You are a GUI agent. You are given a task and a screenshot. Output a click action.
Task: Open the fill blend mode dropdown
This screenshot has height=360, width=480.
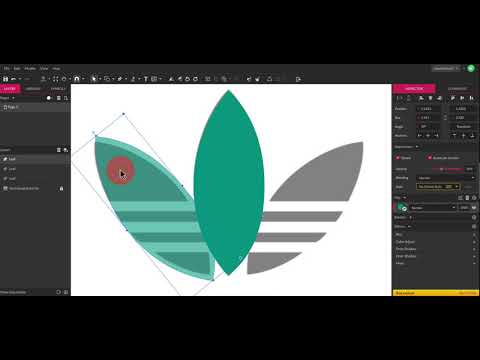point(433,208)
